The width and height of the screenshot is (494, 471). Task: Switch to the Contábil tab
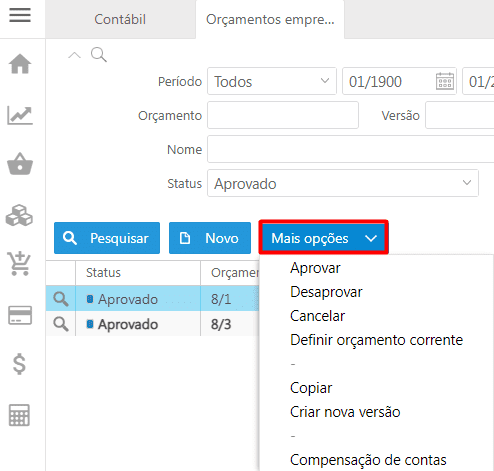[x=120, y=19]
